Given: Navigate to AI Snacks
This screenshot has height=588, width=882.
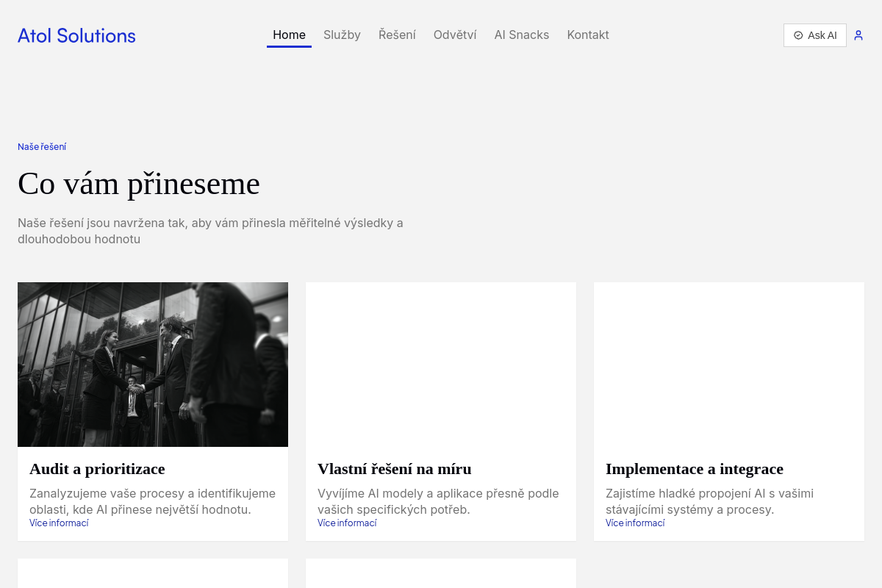Looking at the screenshot, I should click(522, 35).
